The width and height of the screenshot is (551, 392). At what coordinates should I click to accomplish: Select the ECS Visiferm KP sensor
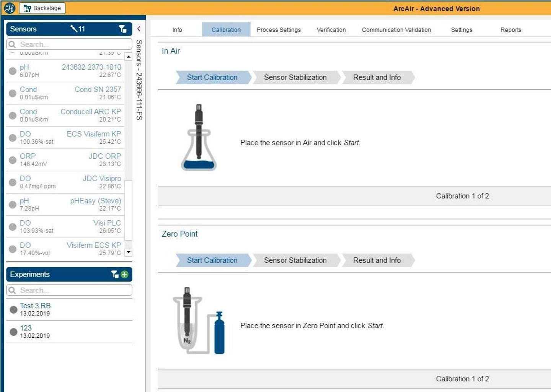[x=65, y=137]
